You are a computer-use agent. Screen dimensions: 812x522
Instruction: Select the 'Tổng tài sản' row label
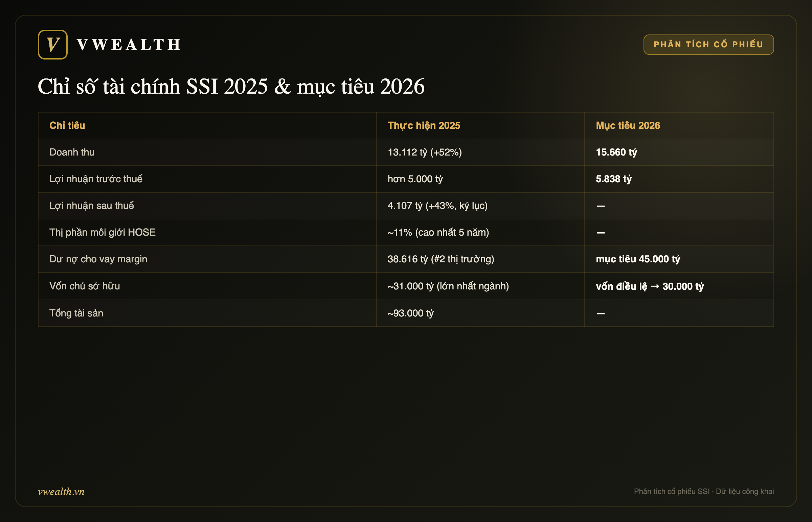tap(76, 313)
